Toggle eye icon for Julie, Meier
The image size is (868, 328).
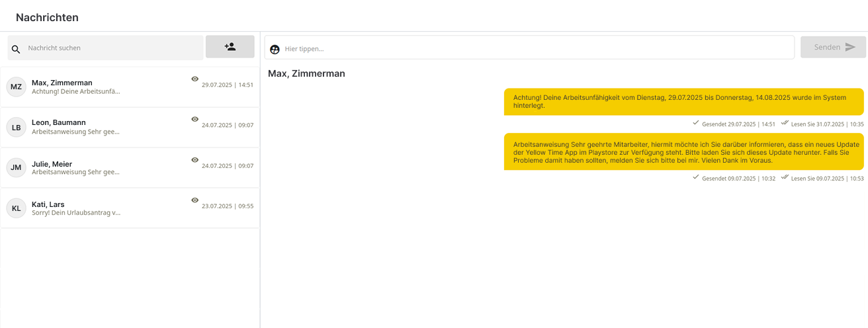coord(195,159)
